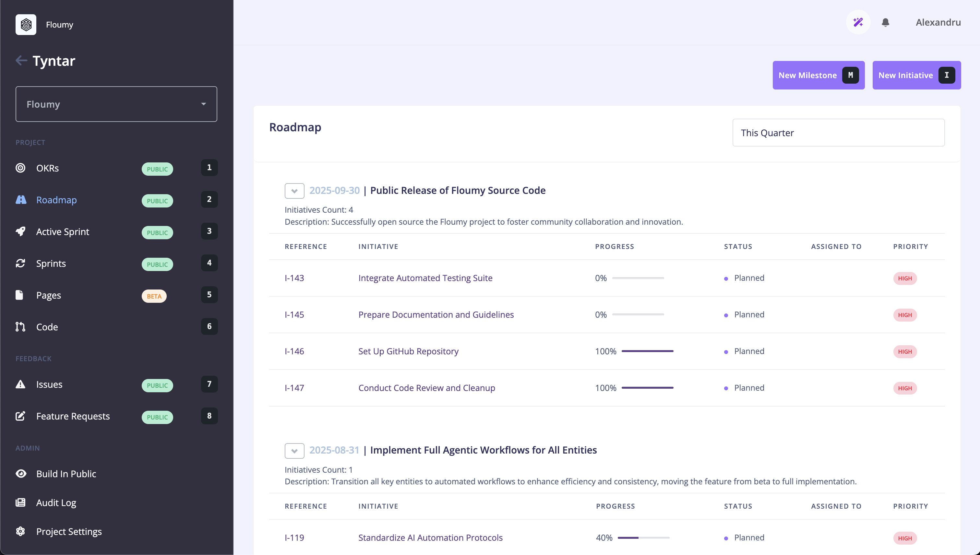The width and height of the screenshot is (980, 555).
Task: Click the New Initiative button
Action: (x=916, y=75)
